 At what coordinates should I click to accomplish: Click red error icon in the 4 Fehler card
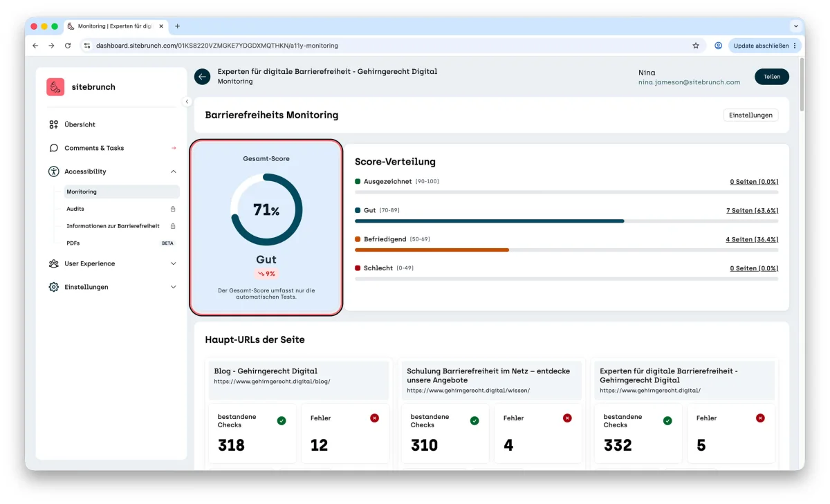[567, 418]
